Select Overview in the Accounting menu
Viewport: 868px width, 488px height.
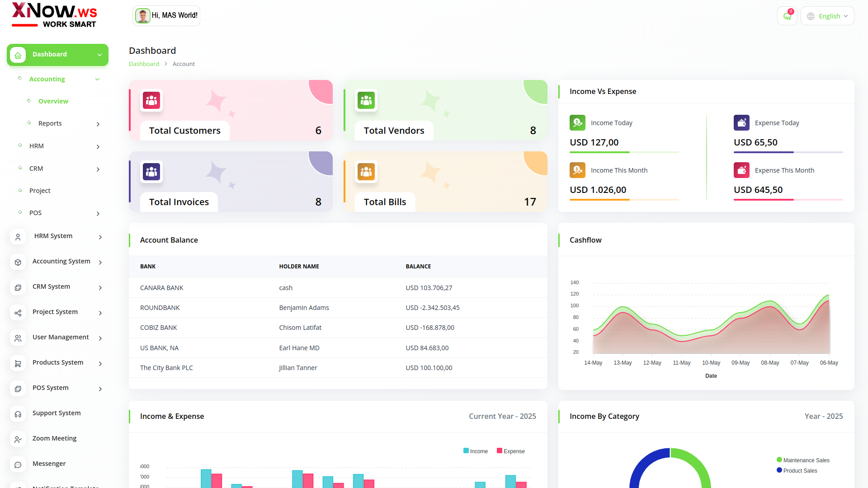click(53, 101)
